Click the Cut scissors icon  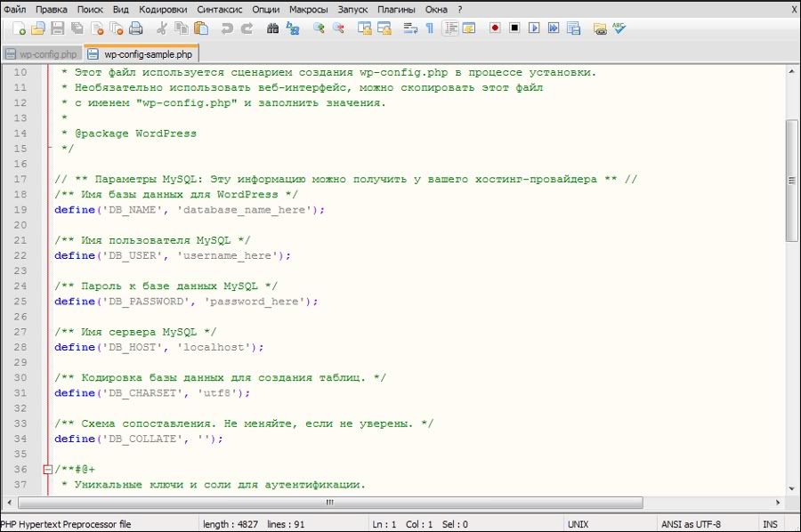[x=161, y=28]
